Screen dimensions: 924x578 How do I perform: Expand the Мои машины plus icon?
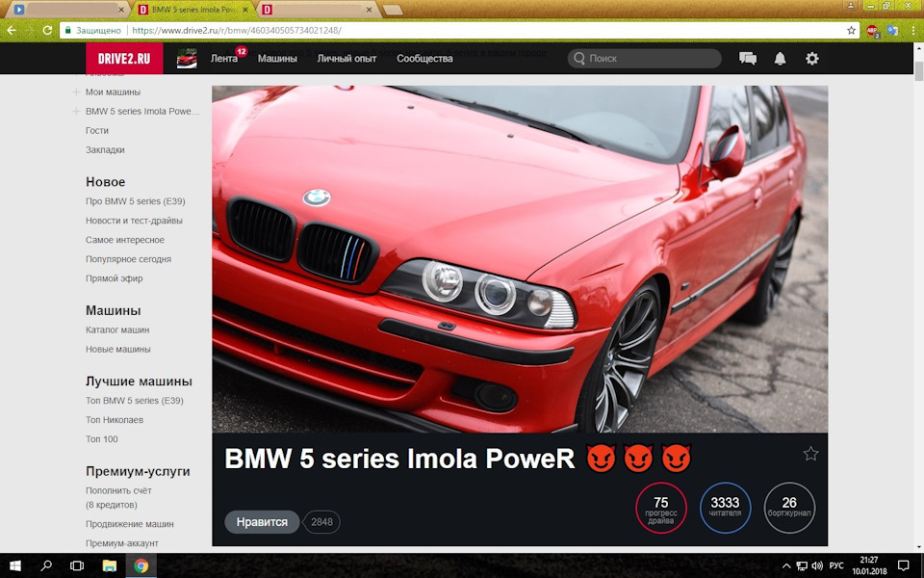(x=76, y=92)
